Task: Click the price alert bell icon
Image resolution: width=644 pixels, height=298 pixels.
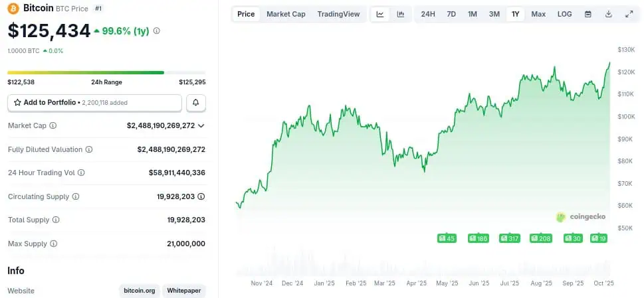Action: point(196,103)
